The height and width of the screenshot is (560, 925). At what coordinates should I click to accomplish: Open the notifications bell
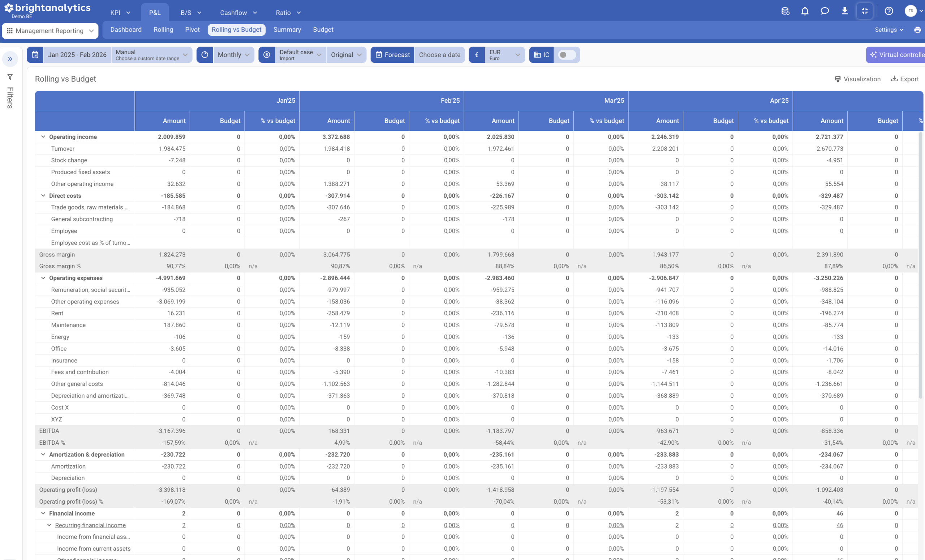pos(805,11)
